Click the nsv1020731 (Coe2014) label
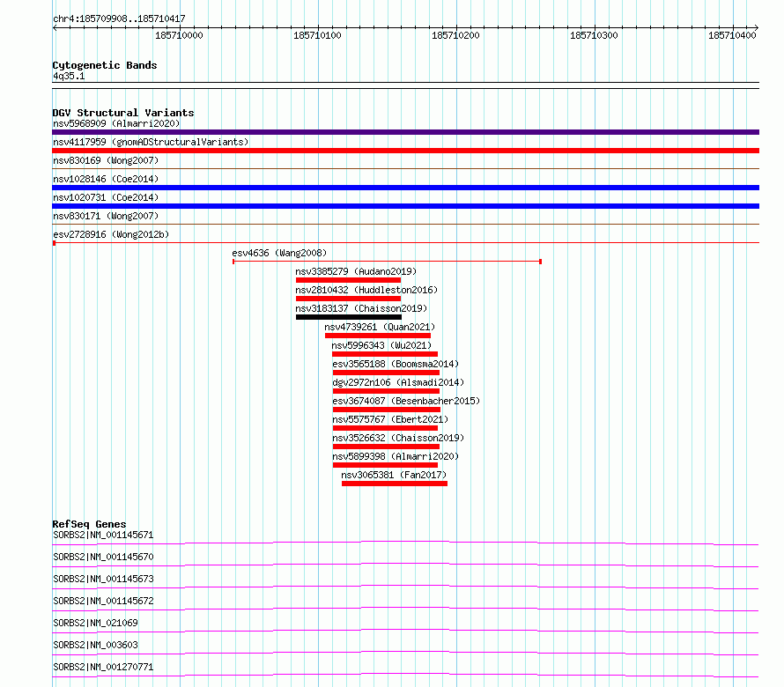The width and height of the screenshot is (784, 687). [106, 197]
